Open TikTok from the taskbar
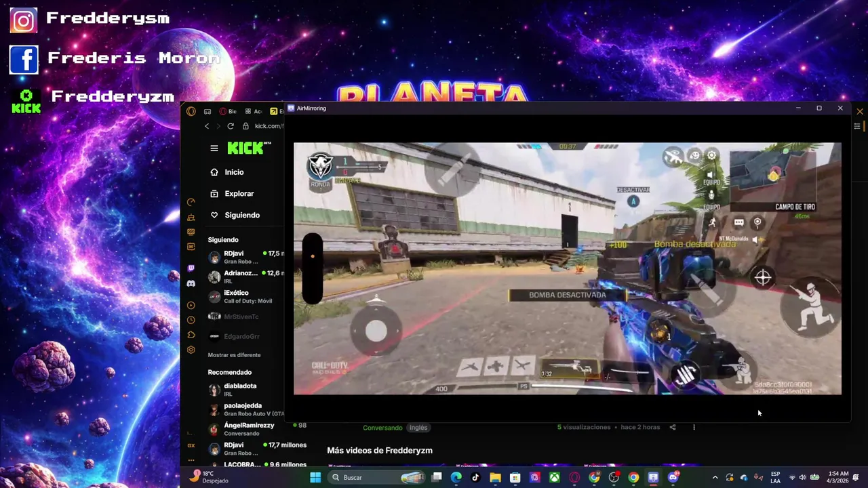This screenshot has height=488, width=868. (x=475, y=477)
